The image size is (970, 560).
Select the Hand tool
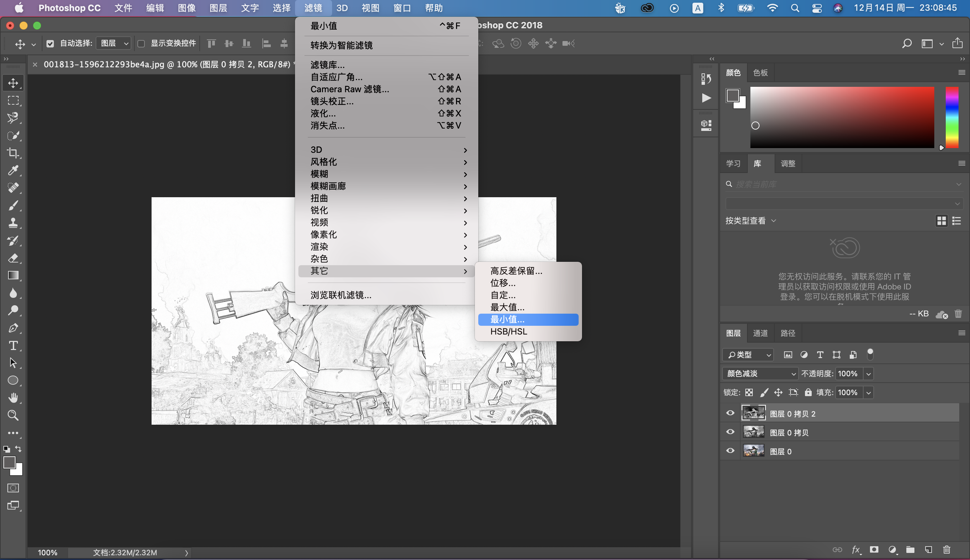point(13,398)
